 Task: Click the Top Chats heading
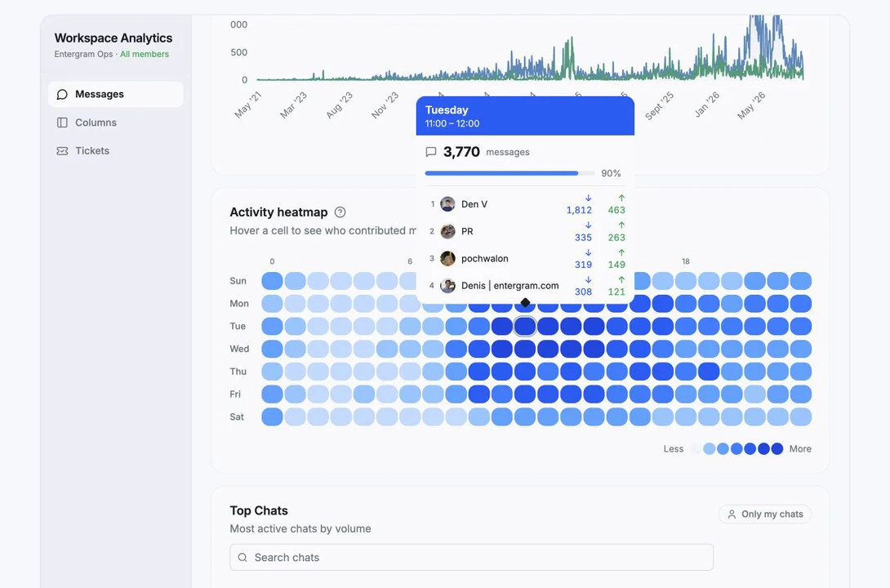[259, 510]
